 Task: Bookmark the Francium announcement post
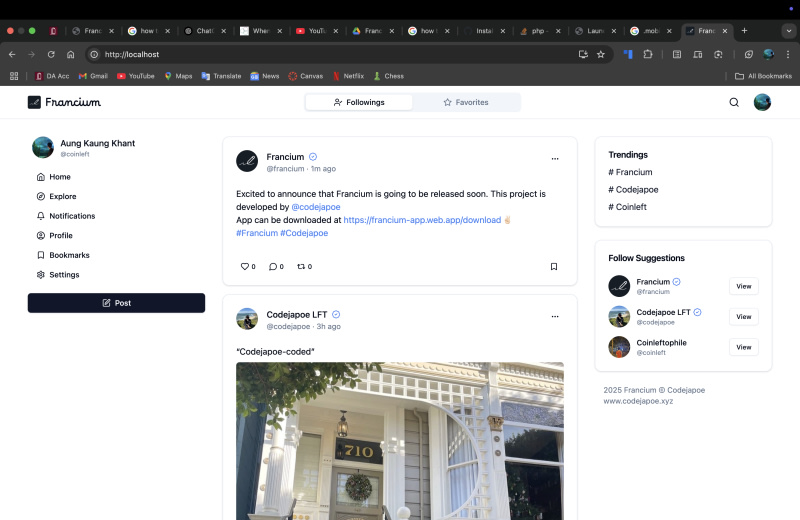[x=554, y=267]
